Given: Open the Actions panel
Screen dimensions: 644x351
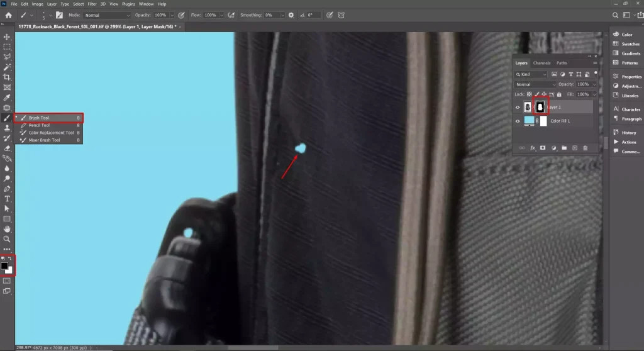Looking at the screenshot, I should (x=625, y=142).
